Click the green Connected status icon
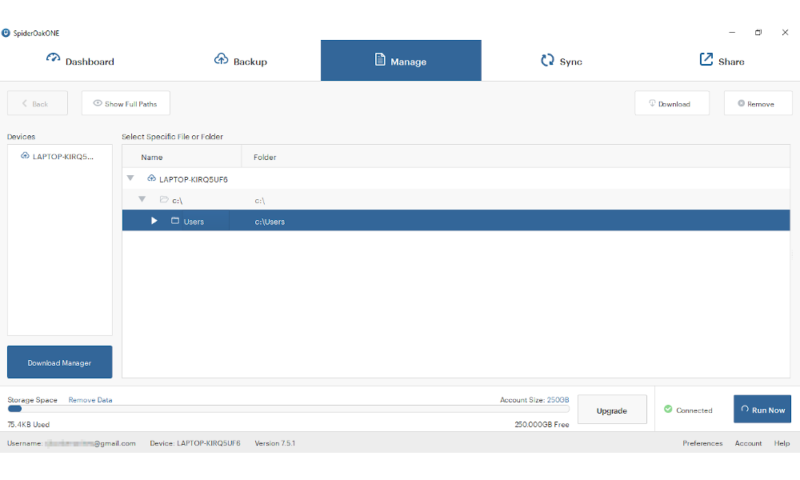 668,409
